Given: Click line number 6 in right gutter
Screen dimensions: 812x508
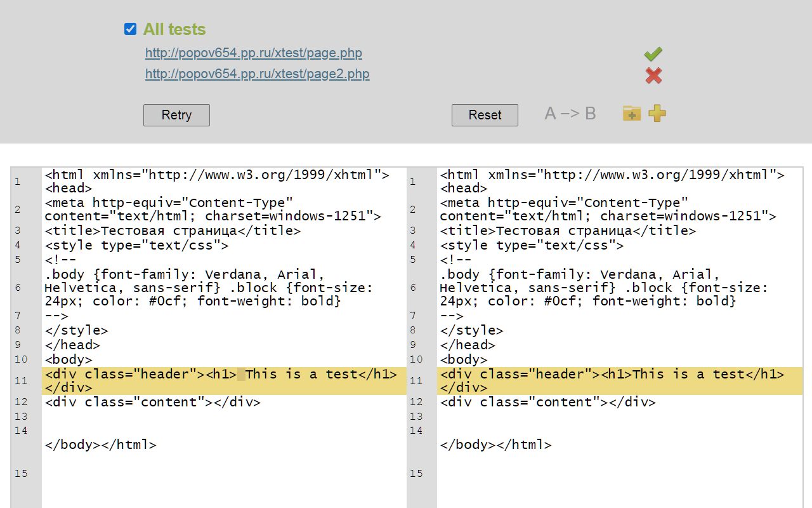Looking at the screenshot, I should 413,288.
